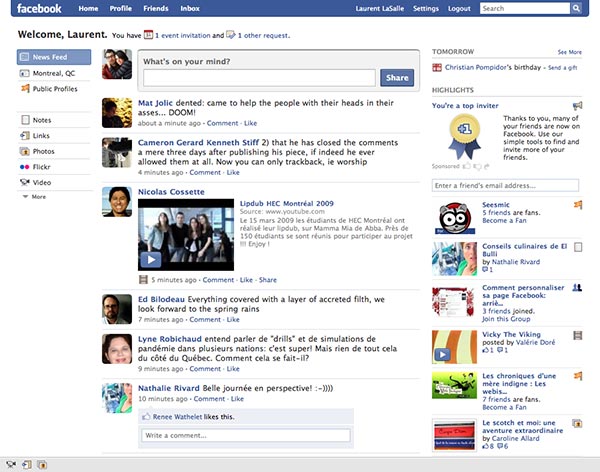Open Profile in top navigation
The width and height of the screenshot is (600, 472).
(x=121, y=8)
